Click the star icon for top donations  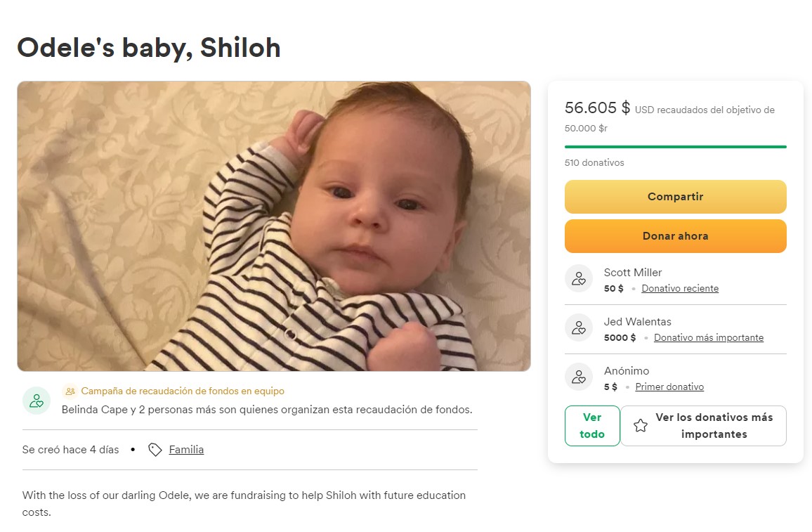click(641, 426)
